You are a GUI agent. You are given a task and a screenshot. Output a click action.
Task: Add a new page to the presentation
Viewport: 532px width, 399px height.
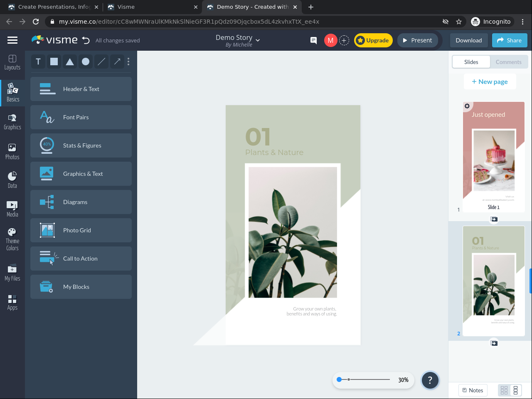click(x=490, y=82)
